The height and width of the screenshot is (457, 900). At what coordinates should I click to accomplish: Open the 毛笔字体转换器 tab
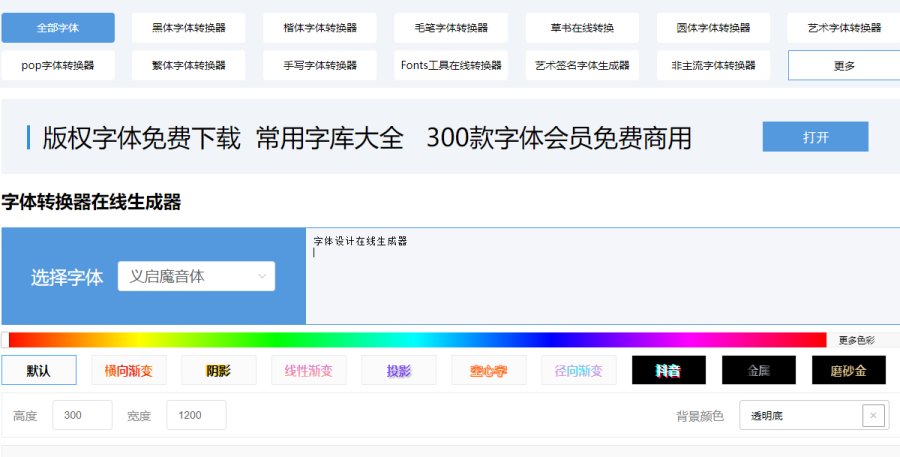(x=451, y=28)
